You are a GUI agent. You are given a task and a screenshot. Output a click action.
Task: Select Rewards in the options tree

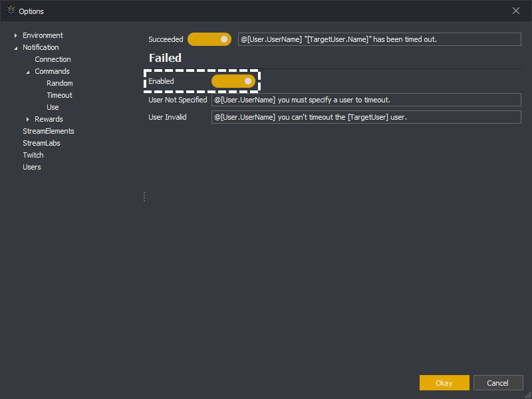pyautogui.click(x=49, y=119)
